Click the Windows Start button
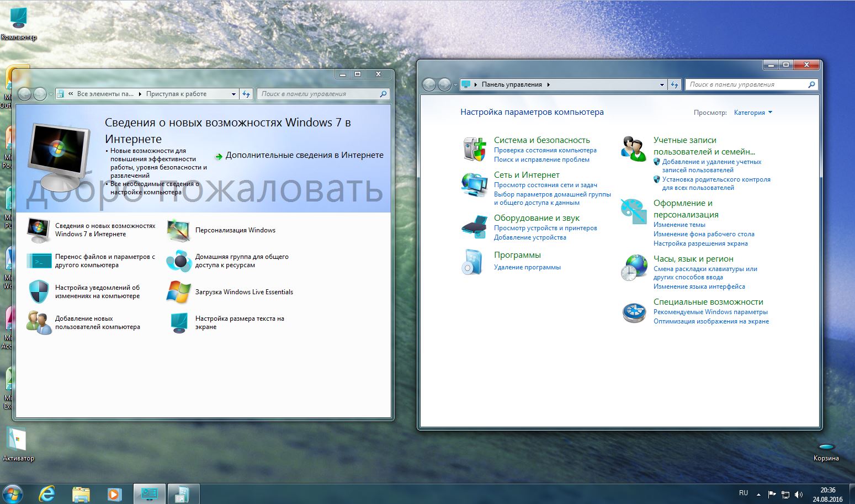The height and width of the screenshot is (504, 855). [13, 494]
